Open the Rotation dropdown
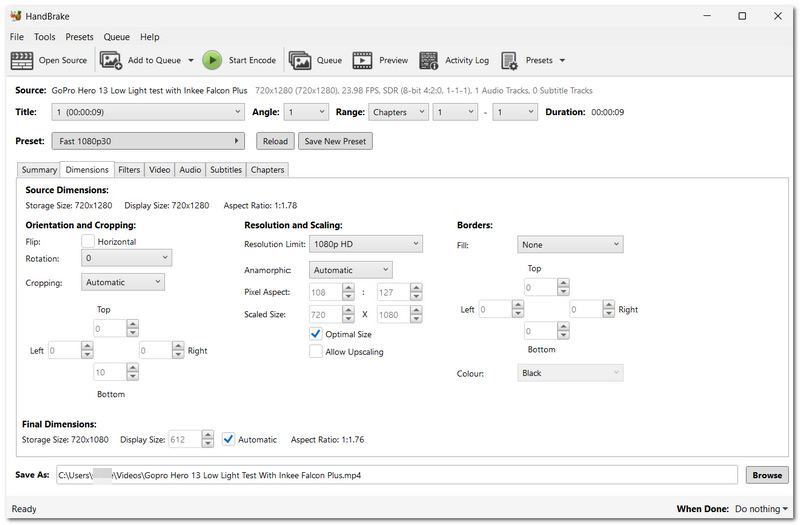Image resolution: width=800 pixels, height=525 pixels. tap(127, 258)
